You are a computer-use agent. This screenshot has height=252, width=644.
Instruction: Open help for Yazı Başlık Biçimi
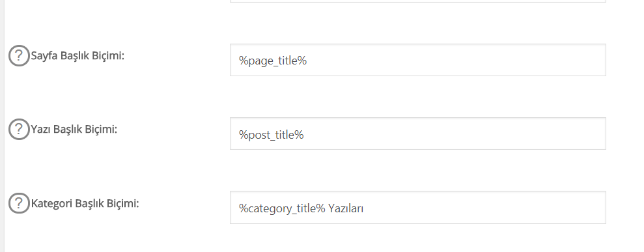[19, 130]
